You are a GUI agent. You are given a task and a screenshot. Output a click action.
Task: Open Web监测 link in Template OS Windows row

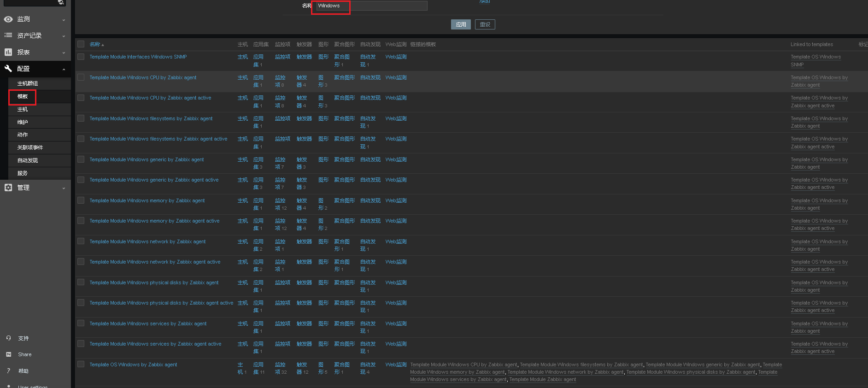(396, 364)
